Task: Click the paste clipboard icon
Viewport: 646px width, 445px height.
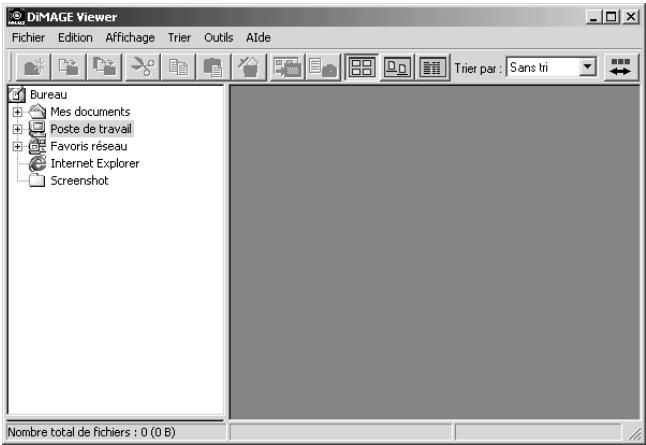Action: tap(213, 67)
